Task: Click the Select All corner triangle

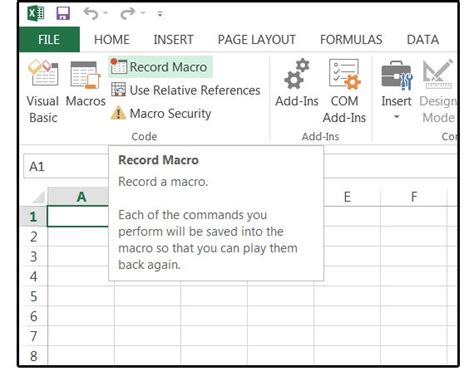Action: pyautogui.click(x=39, y=197)
